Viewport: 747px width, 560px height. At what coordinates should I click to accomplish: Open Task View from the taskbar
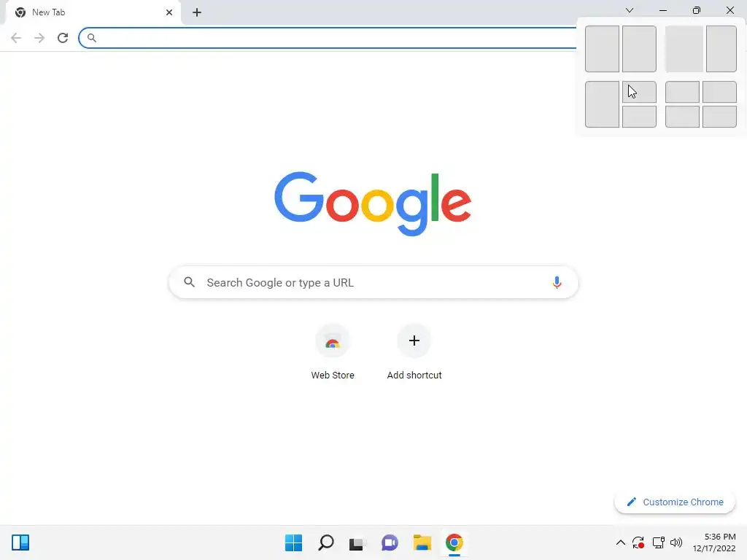coord(357,543)
